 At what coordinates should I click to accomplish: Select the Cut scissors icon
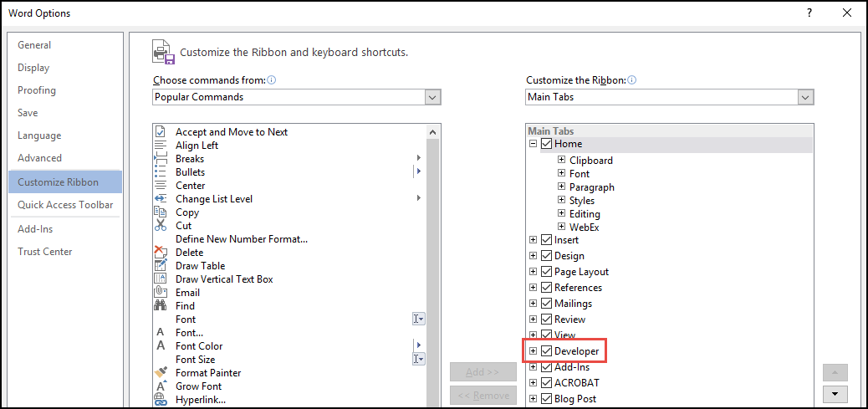[161, 226]
